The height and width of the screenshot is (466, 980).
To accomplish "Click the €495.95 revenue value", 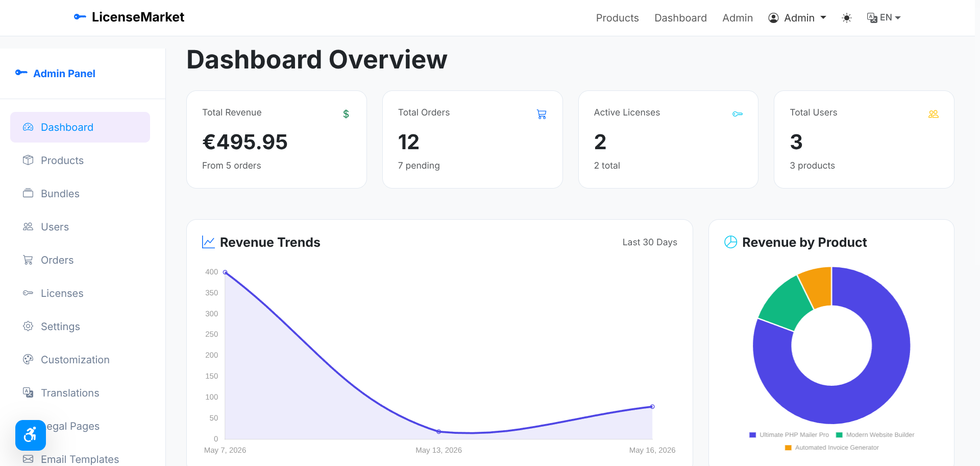I will (x=245, y=142).
